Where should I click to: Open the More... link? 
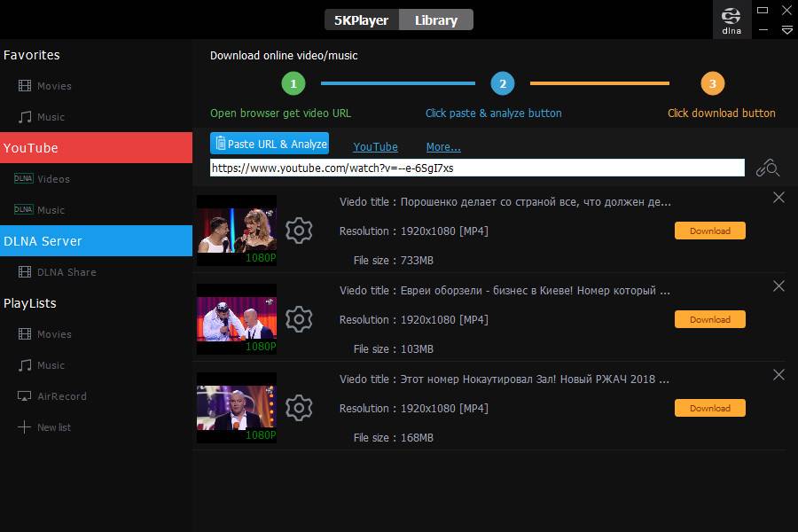point(443,146)
